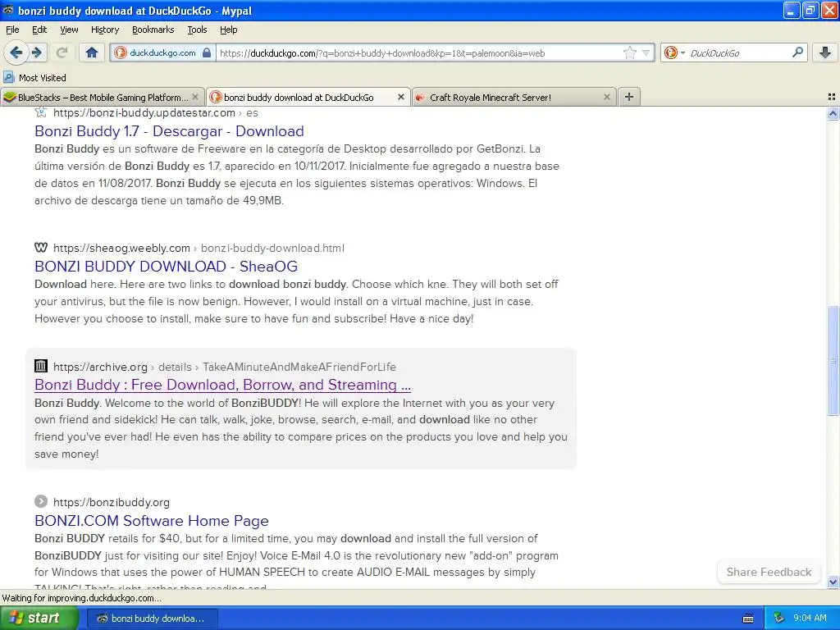This screenshot has width=840, height=630.
Task: Click the https://archive.org URL text
Action: 100,367
